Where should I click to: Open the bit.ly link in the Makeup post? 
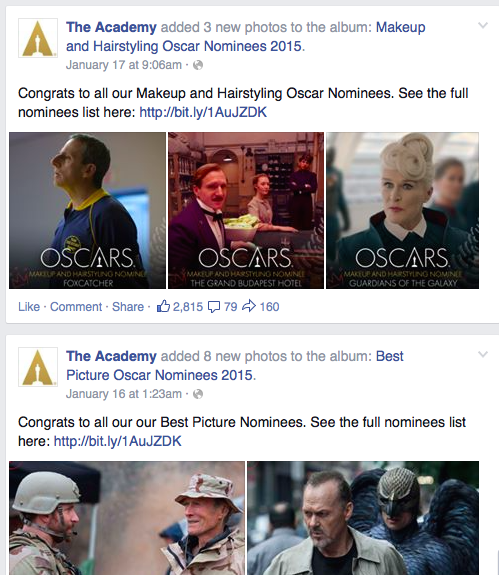click(203, 112)
